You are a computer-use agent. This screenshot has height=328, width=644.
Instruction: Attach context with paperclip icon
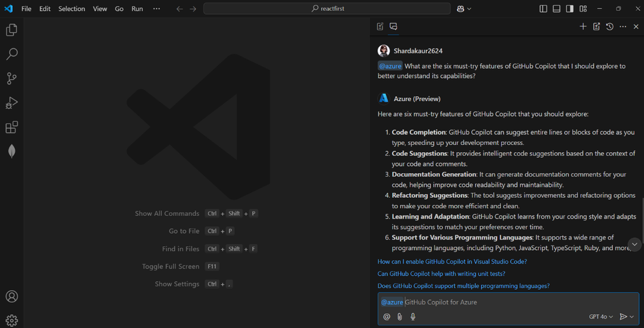[400, 316]
